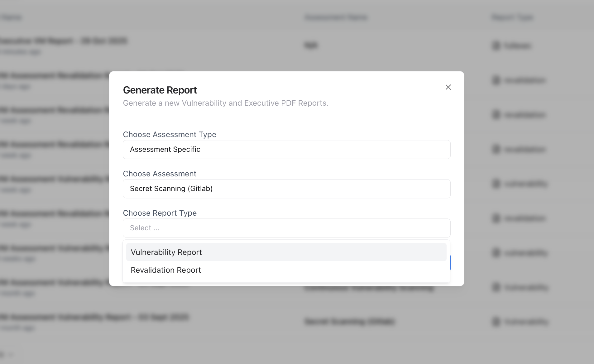Click the vulnerability report icon beside Secret Scanning (Gitlab)
Screen dimensions: 594x364
(x=496, y=322)
